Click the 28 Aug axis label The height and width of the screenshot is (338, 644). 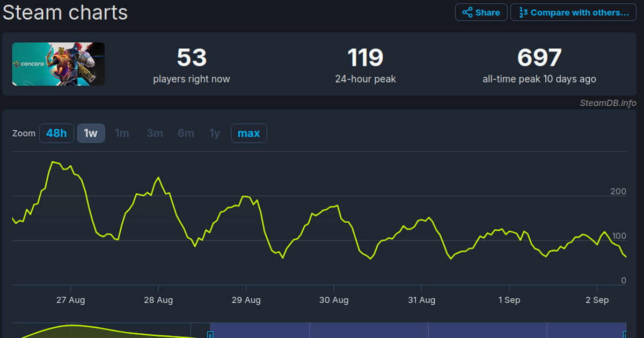pos(158,300)
